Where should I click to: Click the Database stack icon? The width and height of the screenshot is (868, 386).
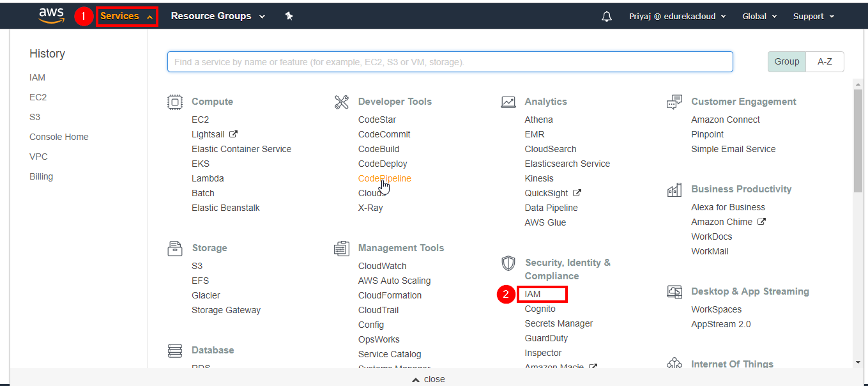point(175,350)
